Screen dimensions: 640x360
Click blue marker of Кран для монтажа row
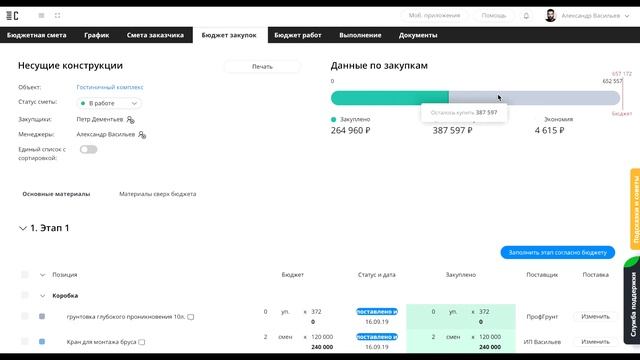point(42,342)
